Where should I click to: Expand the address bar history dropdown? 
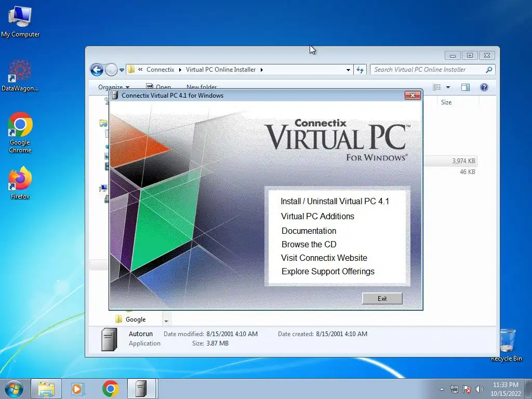348,70
